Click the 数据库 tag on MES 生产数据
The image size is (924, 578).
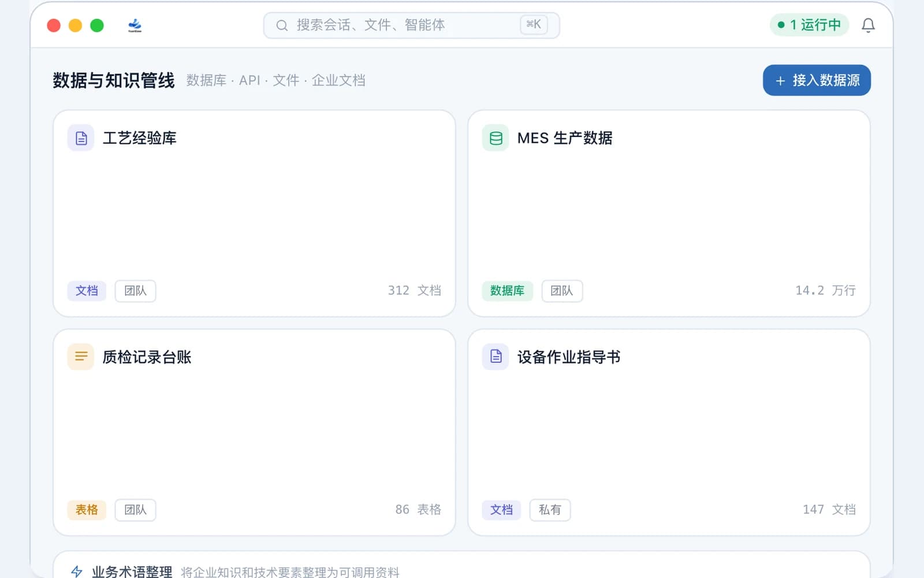(507, 291)
